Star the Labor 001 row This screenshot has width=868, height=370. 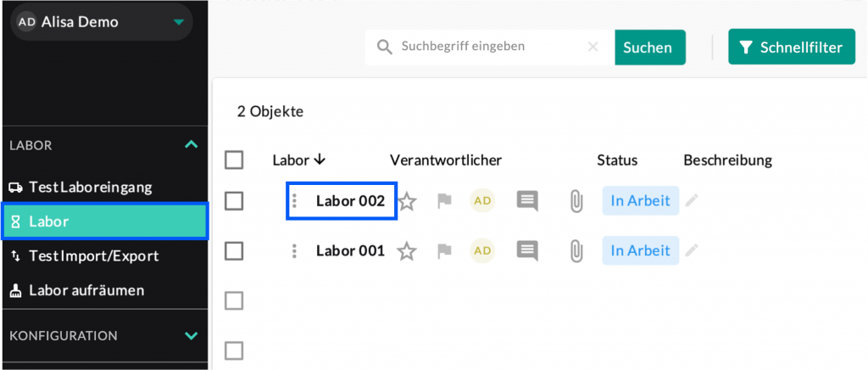pyautogui.click(x=408, y=250)
